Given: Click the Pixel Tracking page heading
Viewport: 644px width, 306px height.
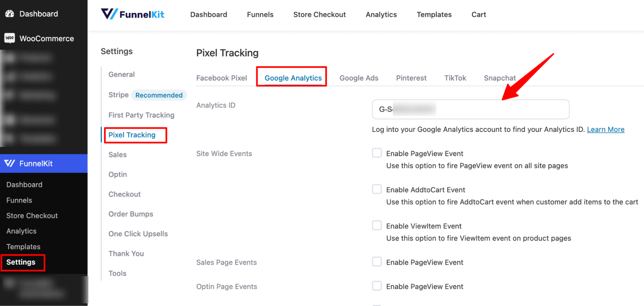Looking at the screenshot, I should tap(227, 53).
